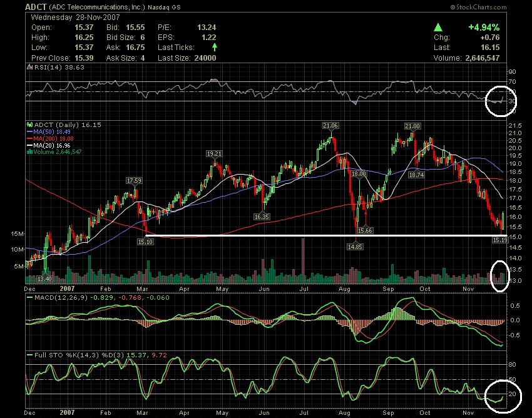The image size is (532, 418).
Task: Click the 14.85 low price label
Action: [x=355, y=247]
